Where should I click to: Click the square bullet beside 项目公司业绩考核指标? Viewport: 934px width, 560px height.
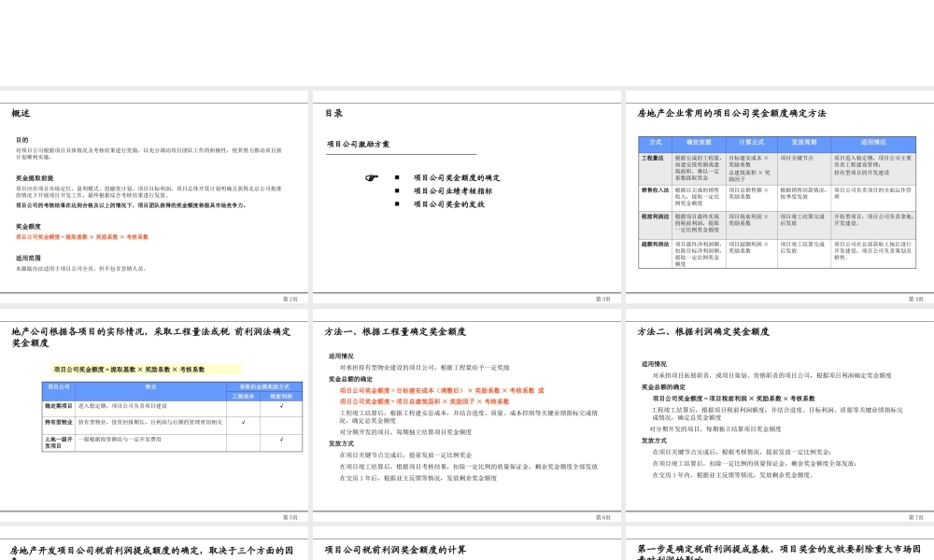[396, 189]
